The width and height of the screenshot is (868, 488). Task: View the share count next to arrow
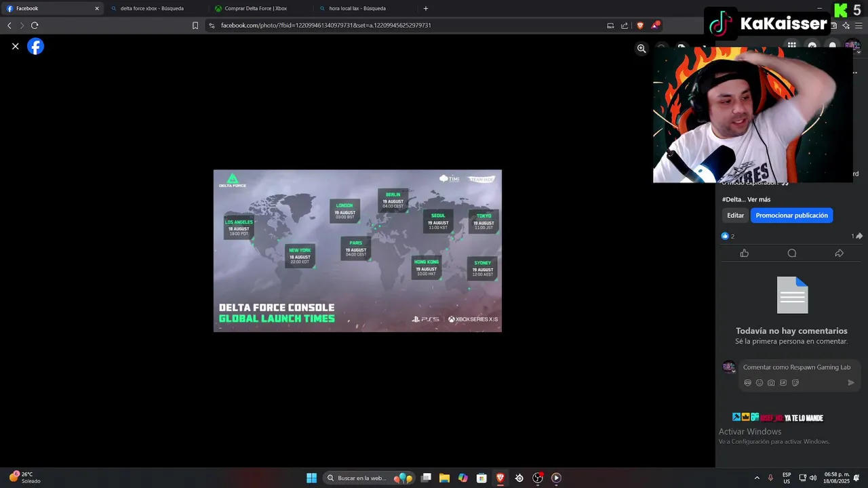tap(857, 236)
